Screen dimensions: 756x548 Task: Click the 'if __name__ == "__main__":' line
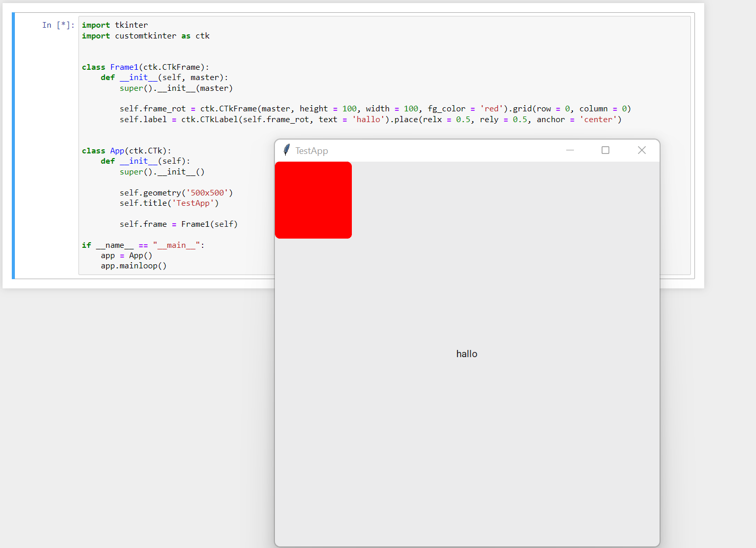(x=143, y=245)
